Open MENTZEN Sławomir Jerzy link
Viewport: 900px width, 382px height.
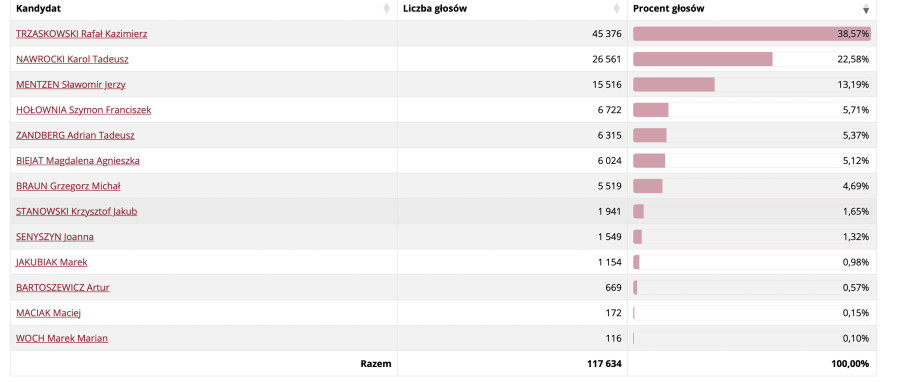click(71, 85)
